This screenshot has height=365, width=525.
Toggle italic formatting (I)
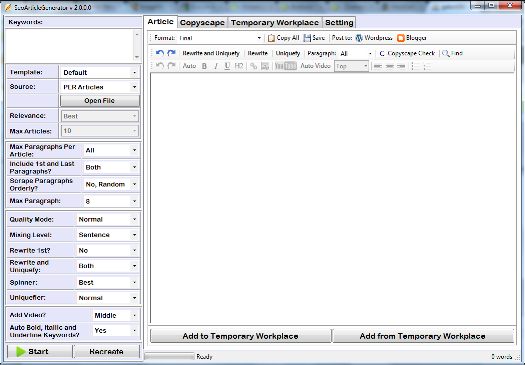(x=216, y=66)
